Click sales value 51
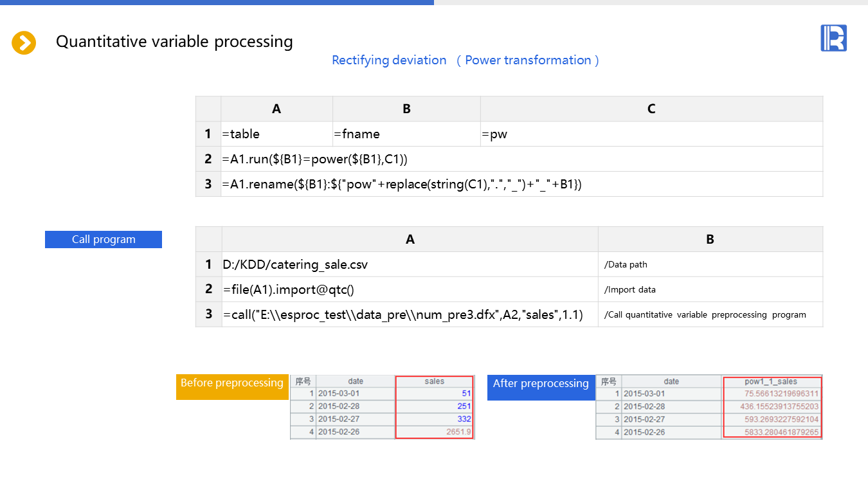 coord(435,393)
